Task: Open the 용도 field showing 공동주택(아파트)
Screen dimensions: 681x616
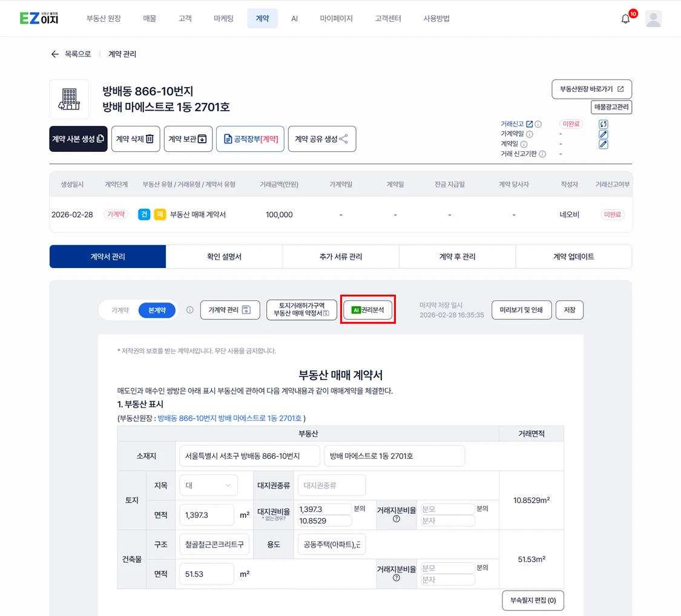Action: tap(331, 545)
